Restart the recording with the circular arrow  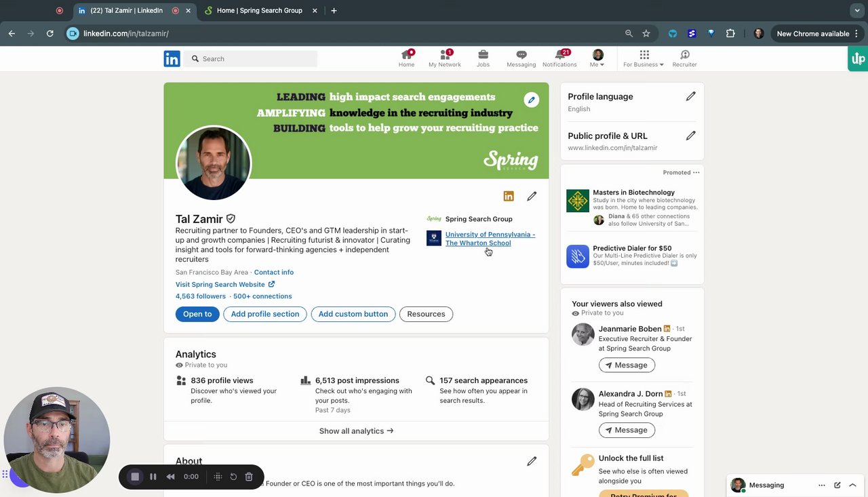(x=233, y=477)
